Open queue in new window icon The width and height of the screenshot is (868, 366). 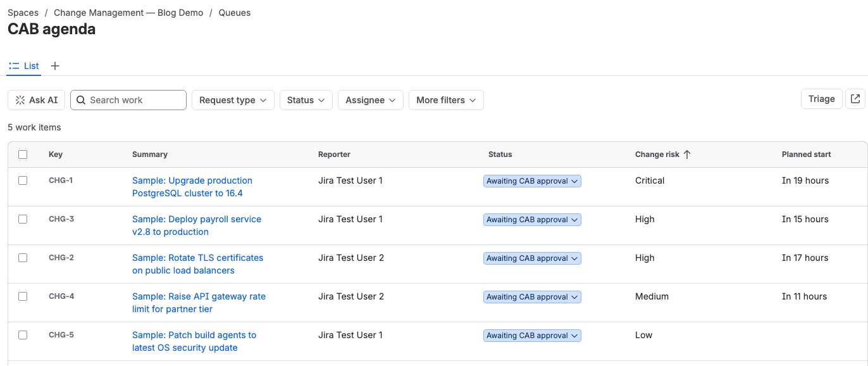855,99
